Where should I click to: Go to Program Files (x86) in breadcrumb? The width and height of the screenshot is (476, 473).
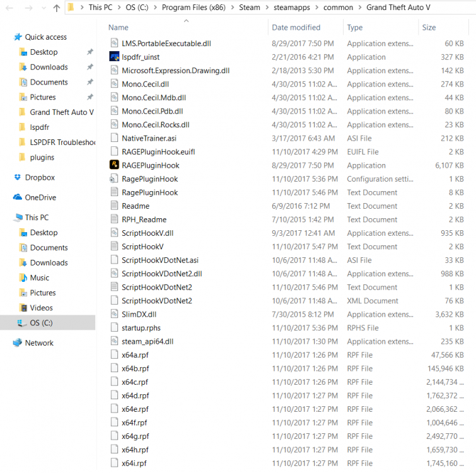pos(194,8)
